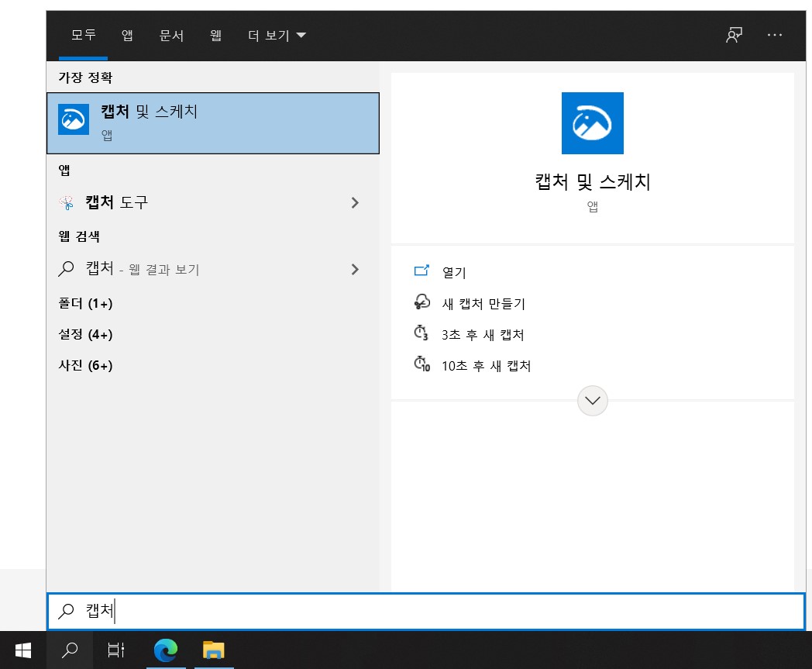Expand the 캡처 web result arrow

355,270
